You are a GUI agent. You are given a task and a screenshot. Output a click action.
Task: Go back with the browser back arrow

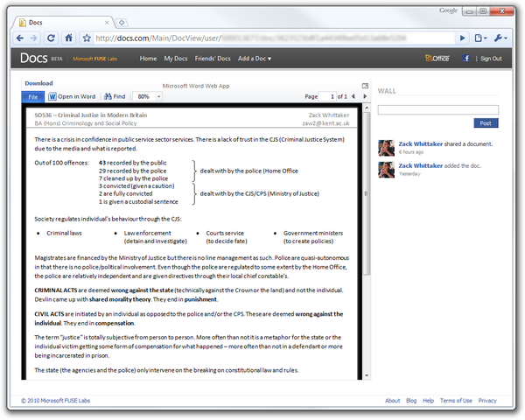(x=20, y=38)
